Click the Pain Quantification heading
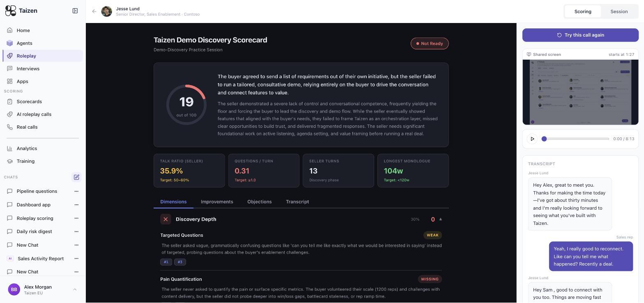644x303 pixels. (181, 279)
